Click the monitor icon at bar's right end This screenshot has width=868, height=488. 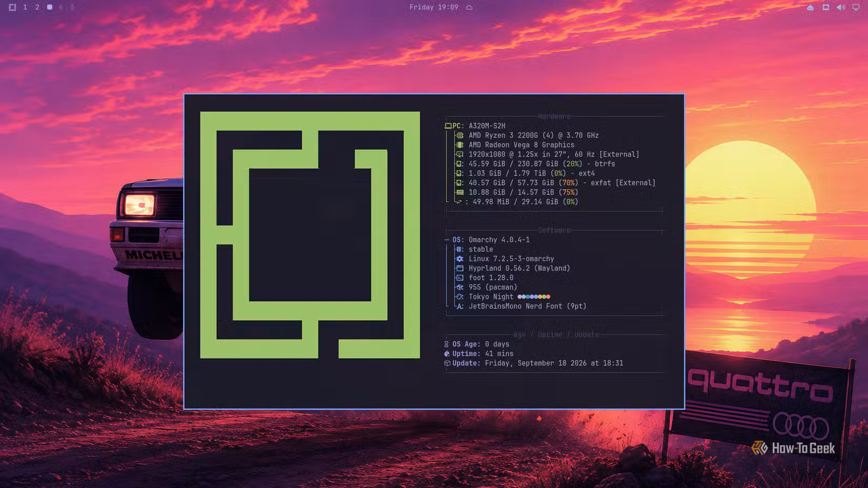(x=856, y=7)
